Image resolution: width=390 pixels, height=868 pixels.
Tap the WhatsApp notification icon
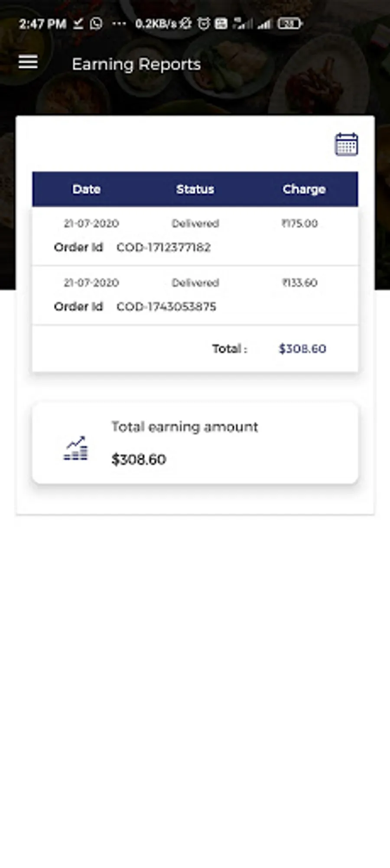(96, 23)
